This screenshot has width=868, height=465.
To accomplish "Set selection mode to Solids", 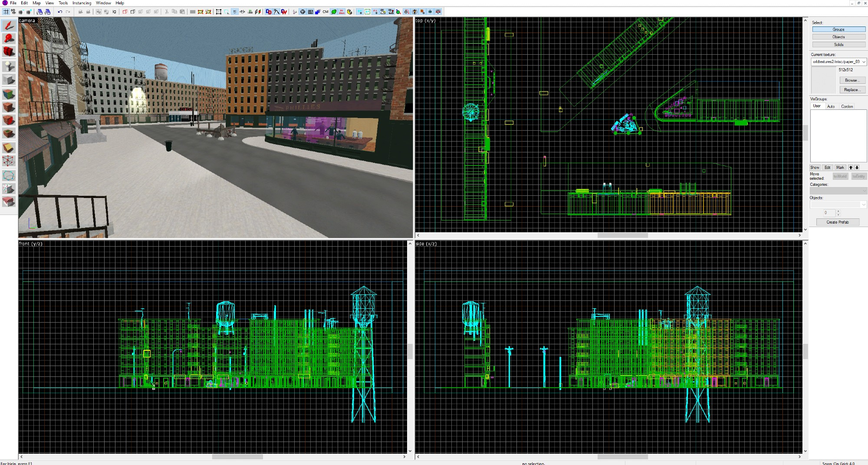I will 838,45.
